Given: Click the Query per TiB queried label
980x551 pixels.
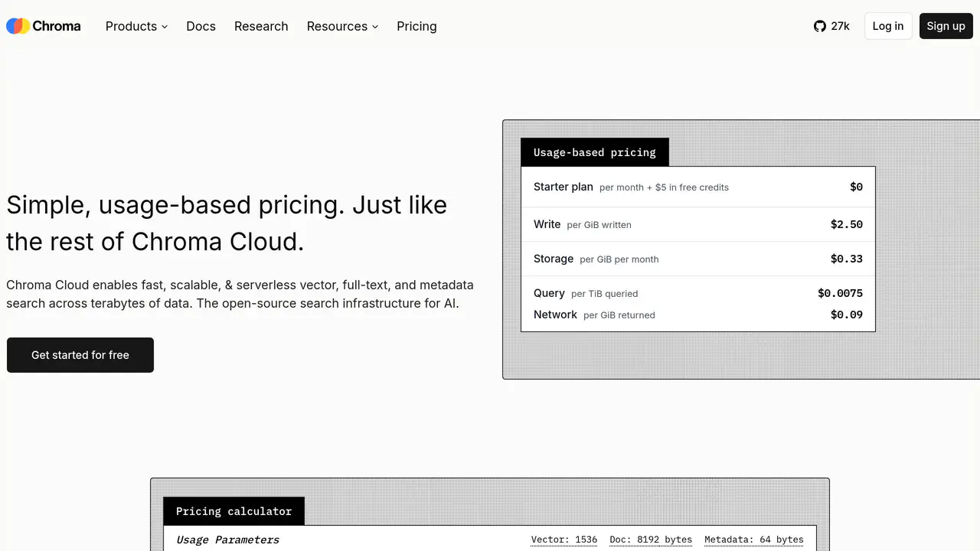Looking at the screenshot, I should [586, 293].
